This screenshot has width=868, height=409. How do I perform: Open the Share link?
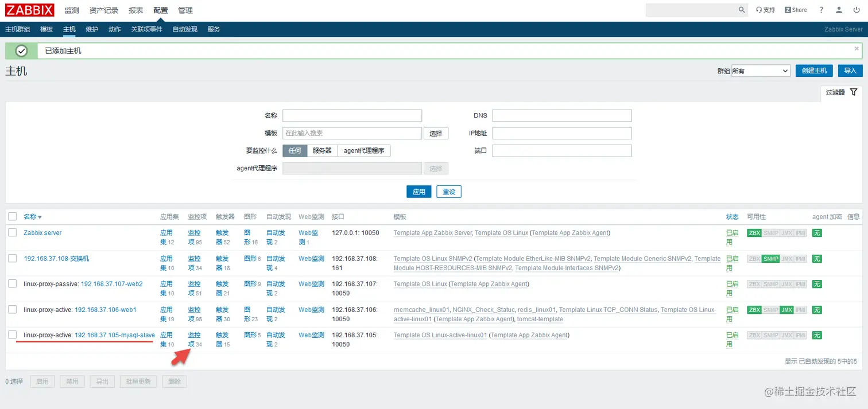tap(796, 10)
